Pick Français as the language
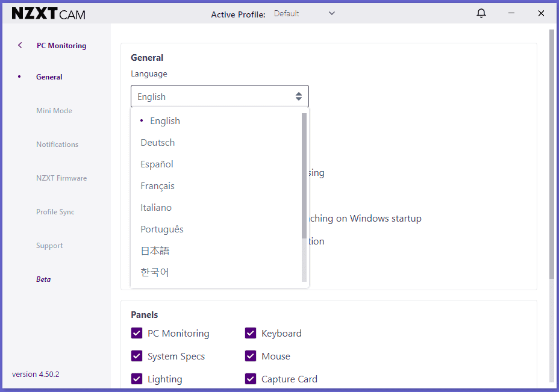 pyautogui.click(x=216, y=186)
